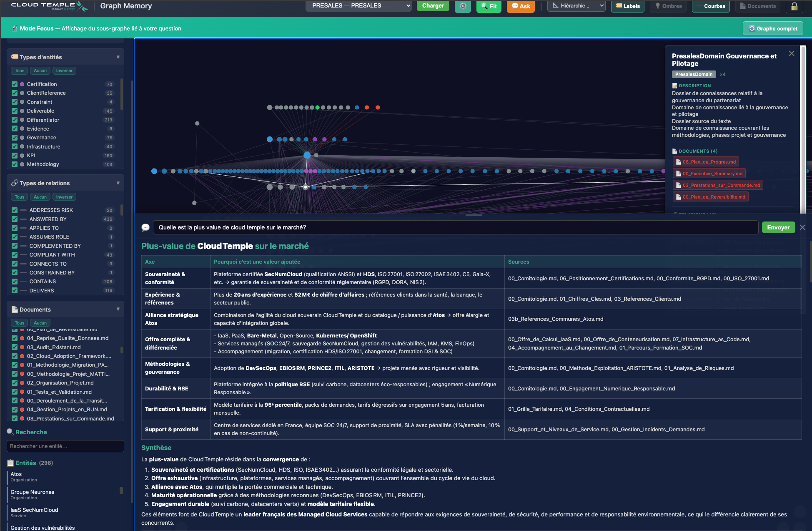Uncheck 03_Audit_Existant.md document checkbox
Viewport: 812px width, 531px height.
(15, 347)
